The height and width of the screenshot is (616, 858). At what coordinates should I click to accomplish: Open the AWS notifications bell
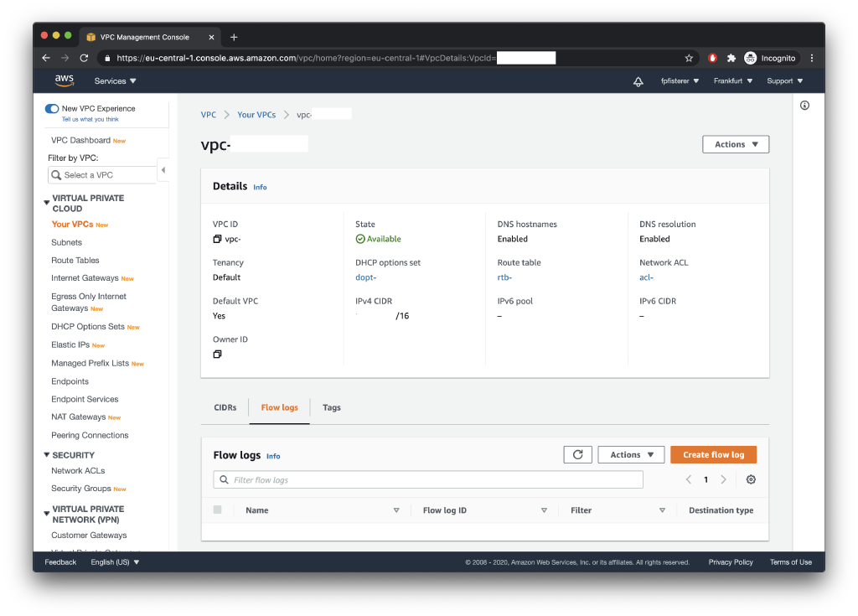tap(638, 80)
